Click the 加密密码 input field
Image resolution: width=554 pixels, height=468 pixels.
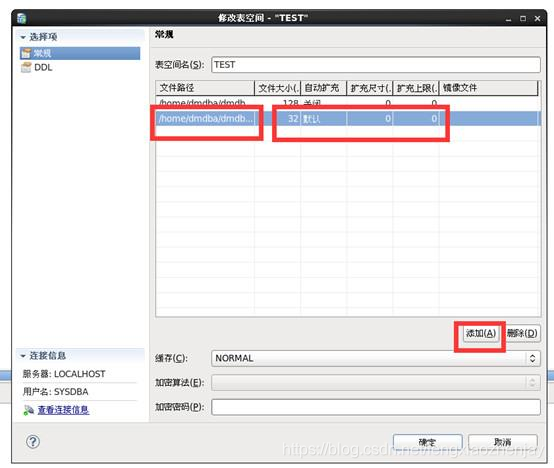point(376,407)
